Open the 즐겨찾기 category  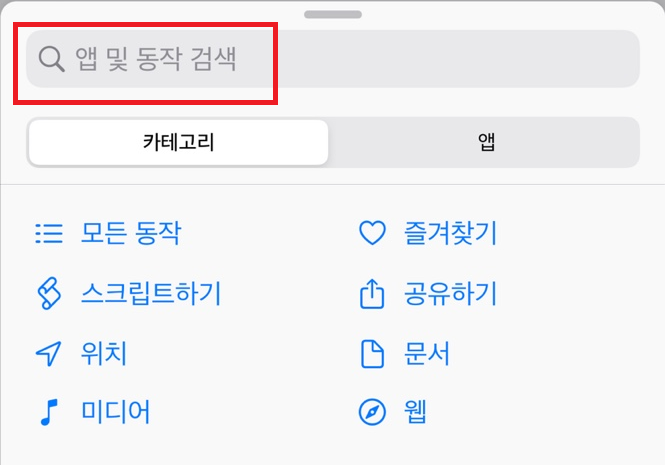[x=450, y=233]
